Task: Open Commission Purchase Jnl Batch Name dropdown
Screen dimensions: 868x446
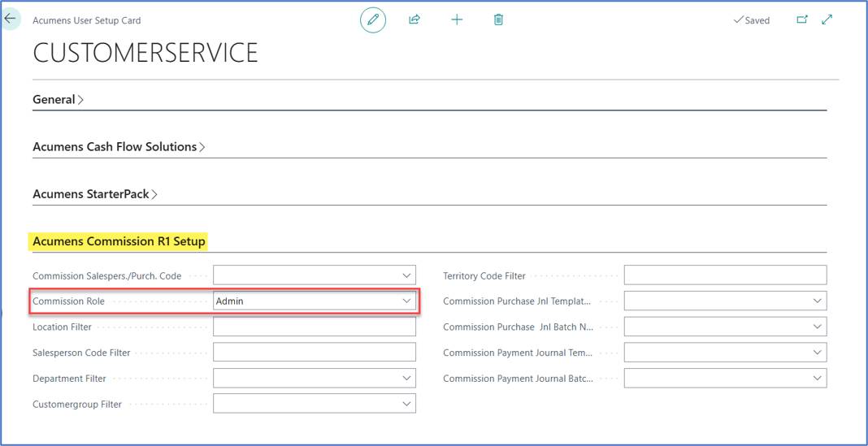Action: tap(818, 327)
